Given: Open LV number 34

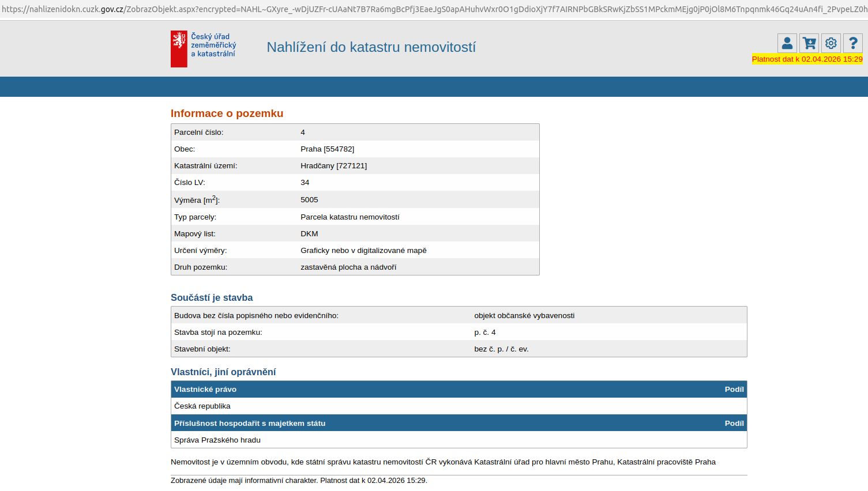Looking at the screenshot, I should point(305,183).
